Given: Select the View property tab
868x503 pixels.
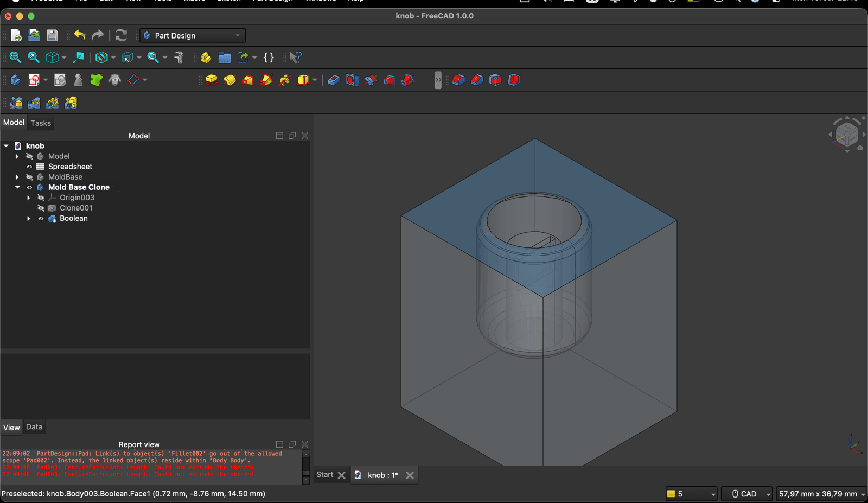Looking at the screenshot, I should coord(11,428).
